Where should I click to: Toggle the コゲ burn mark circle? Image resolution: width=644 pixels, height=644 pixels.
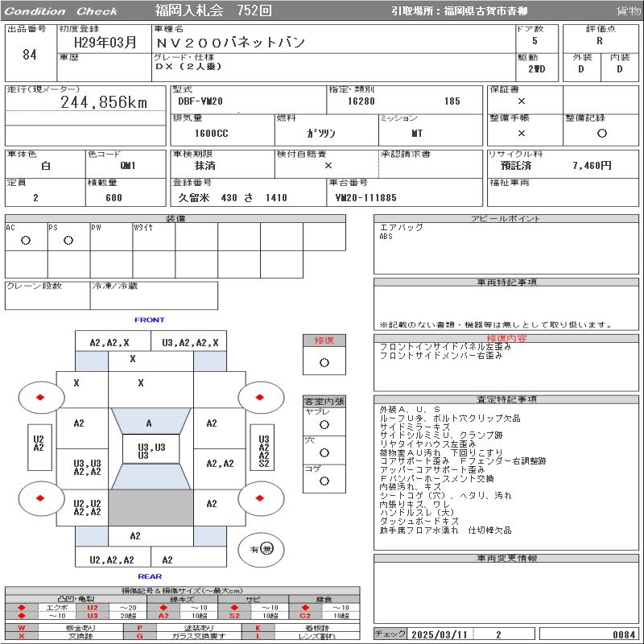click(x=324, y=481)
